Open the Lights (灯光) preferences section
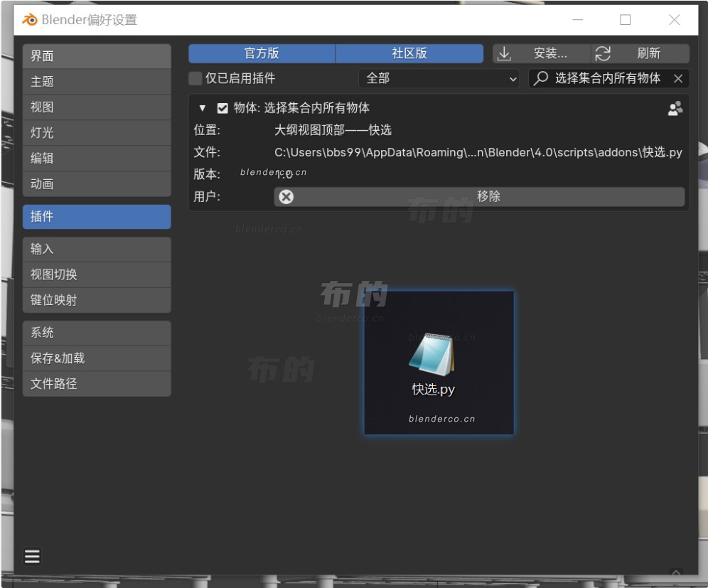Viewport: 708px width, 588px height. click(97, 133)
